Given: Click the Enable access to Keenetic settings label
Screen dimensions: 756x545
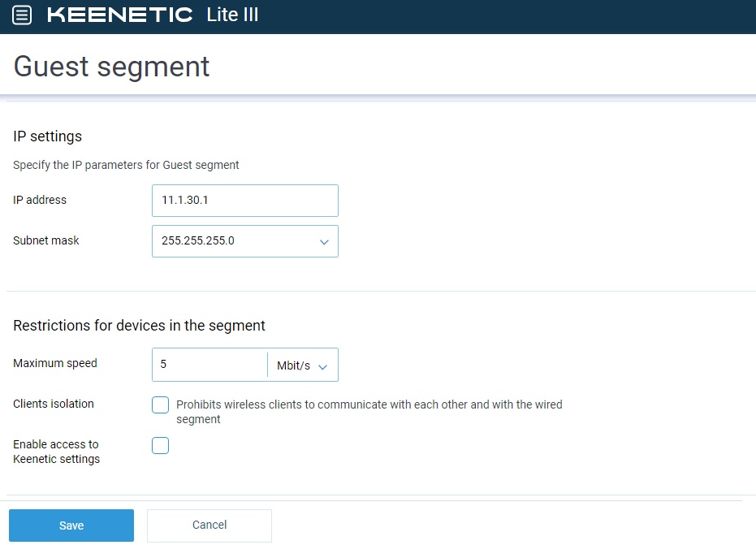Looking at the screenshot, I should click(x=56, y=452).
